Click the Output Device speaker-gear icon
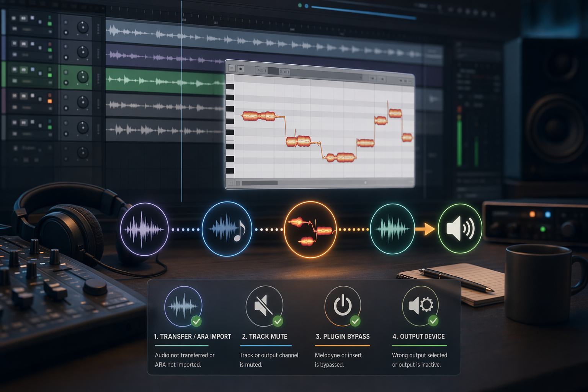The image size is (588, 392). (x=420, y=305)
